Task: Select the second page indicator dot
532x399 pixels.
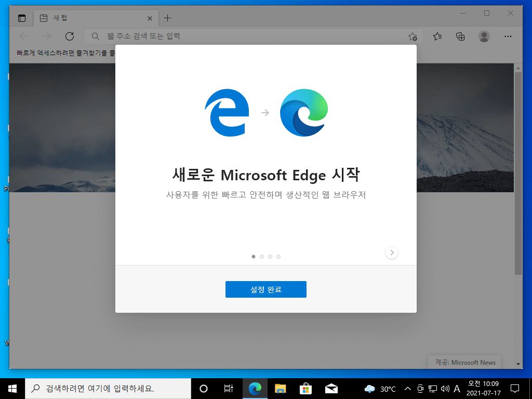Action: pos(262,257)
